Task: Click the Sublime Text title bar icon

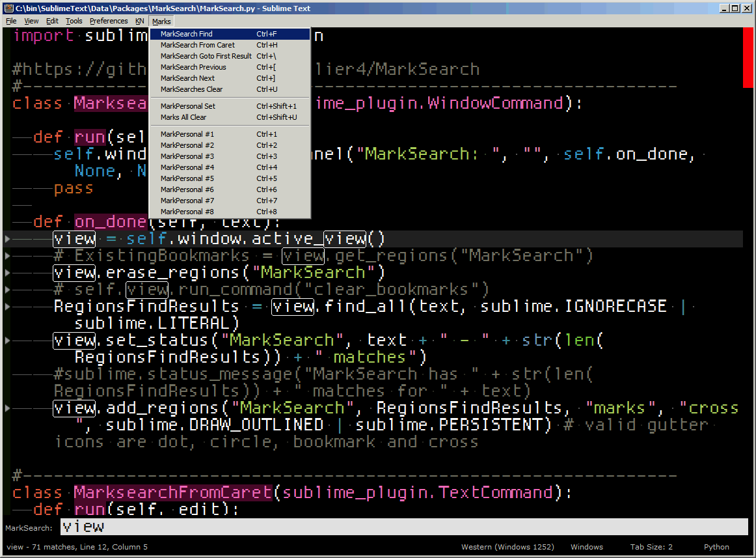Action: [x=8, y=8]
